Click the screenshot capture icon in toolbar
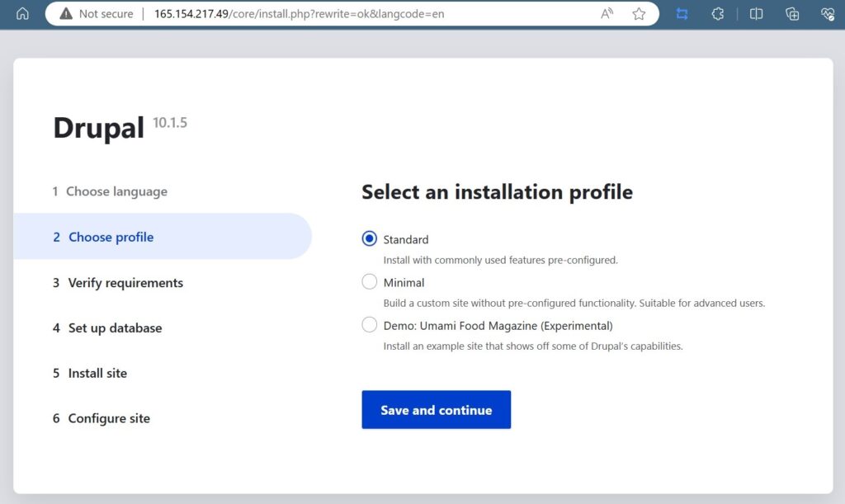The height and width of the screenshot is (504, 845). tap(682, 14)
